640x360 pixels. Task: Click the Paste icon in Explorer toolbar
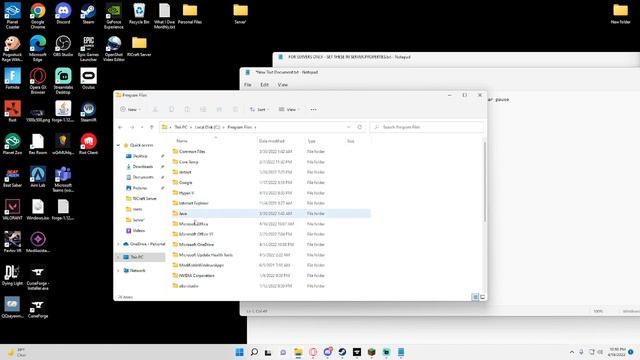(187, 109)
